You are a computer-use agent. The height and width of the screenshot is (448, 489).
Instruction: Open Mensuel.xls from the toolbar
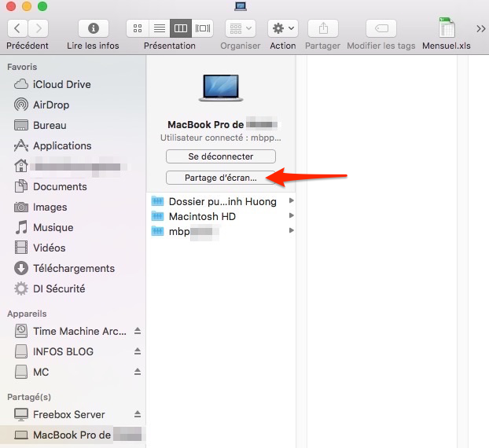coord(447,28)
